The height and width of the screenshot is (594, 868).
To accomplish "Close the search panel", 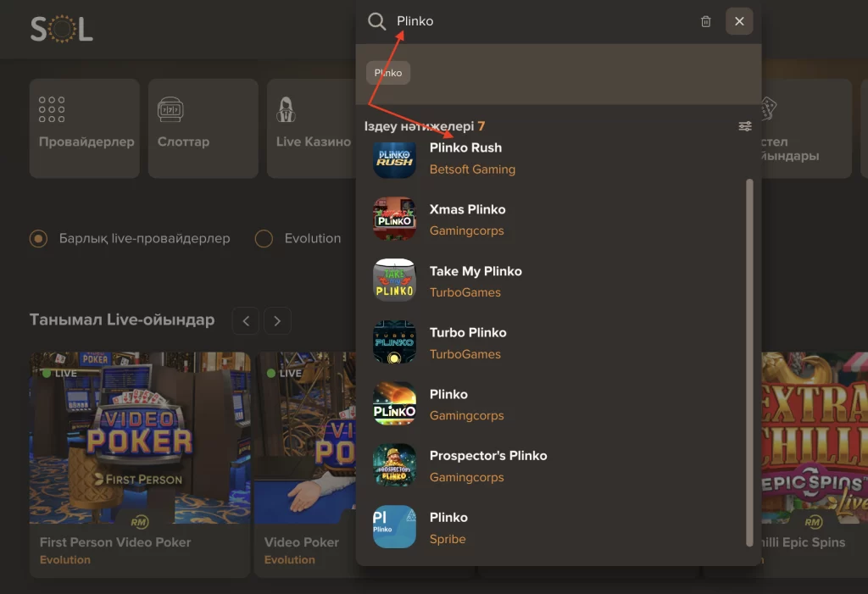I will click(x=739, y=21).
